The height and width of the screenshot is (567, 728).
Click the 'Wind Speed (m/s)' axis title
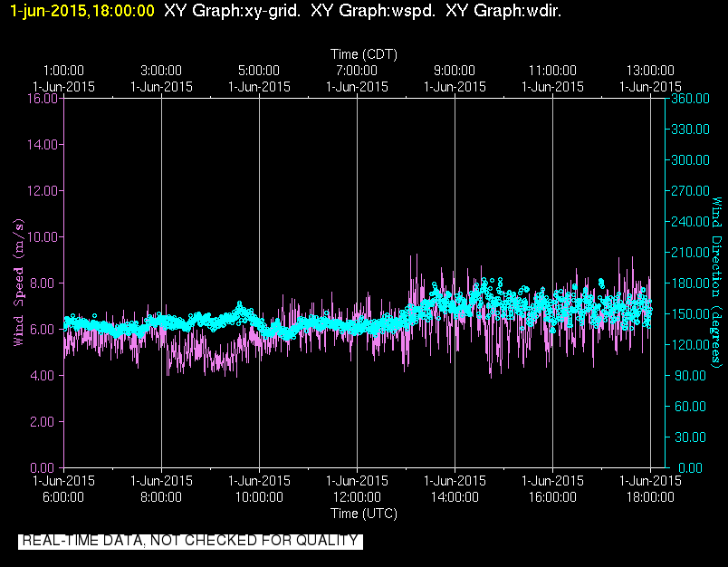tap(18, 283)
